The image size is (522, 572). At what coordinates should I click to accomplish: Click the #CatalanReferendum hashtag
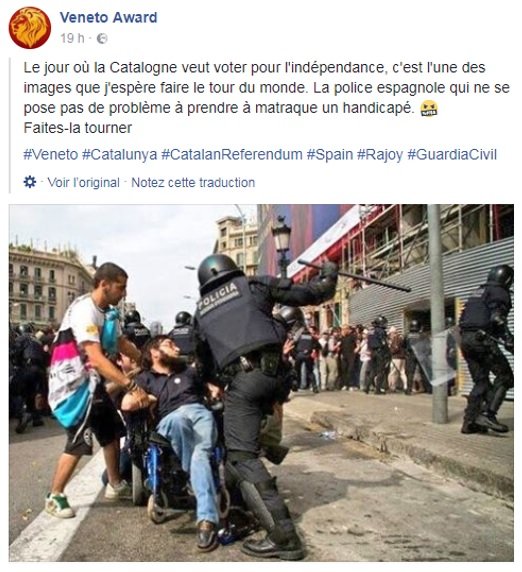click(232, 155)
